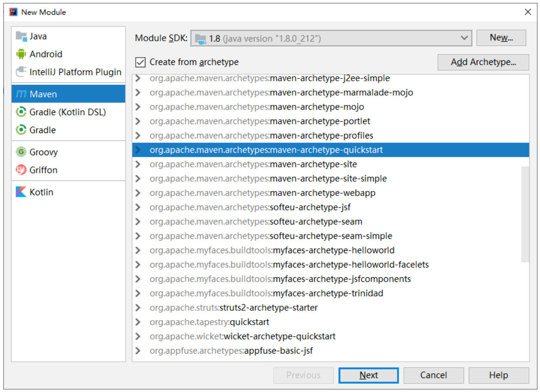Click the SDK folder icon in combo box
This screenshot has width=540, height=392.
click(x=201, y=39)
